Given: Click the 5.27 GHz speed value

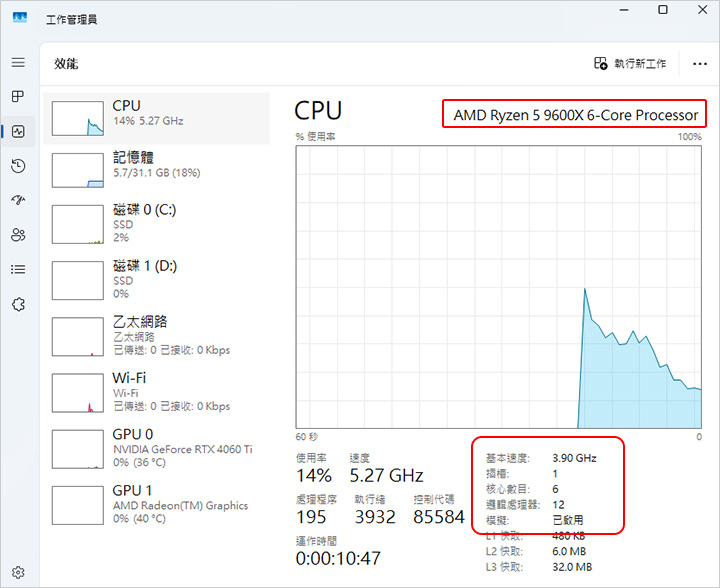Looking at the screenshot, I should click(386, 476).
